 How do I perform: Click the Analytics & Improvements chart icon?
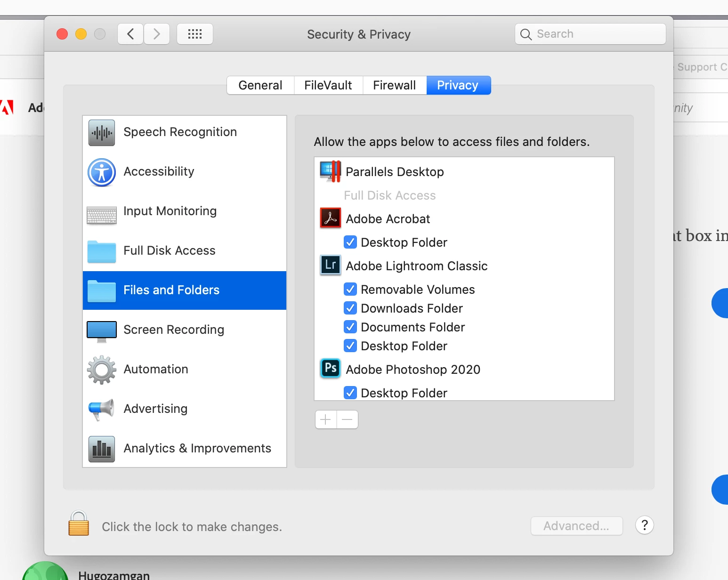102,449
